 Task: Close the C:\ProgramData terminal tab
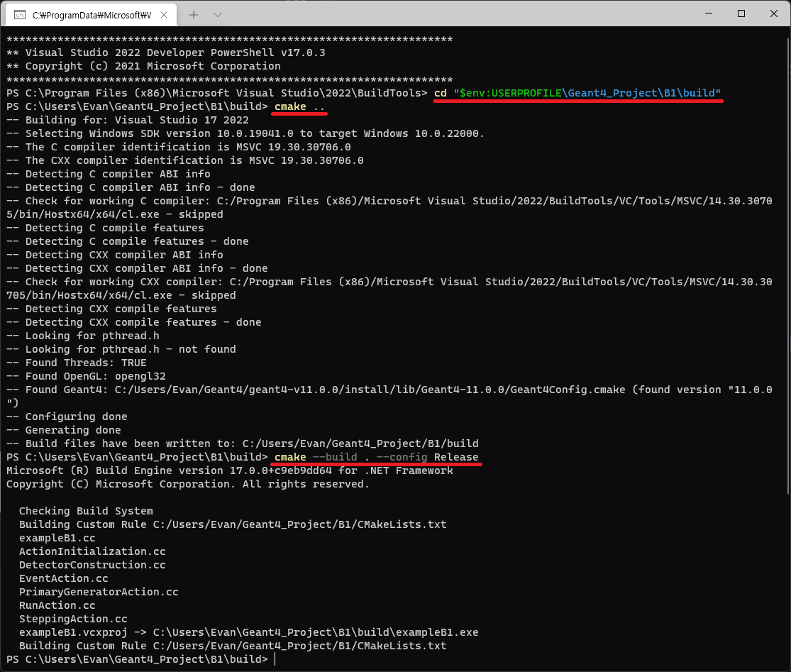[163, 14]
